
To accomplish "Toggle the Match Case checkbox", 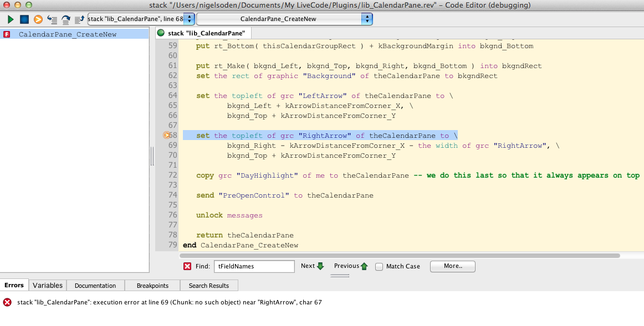I will 379,266.
